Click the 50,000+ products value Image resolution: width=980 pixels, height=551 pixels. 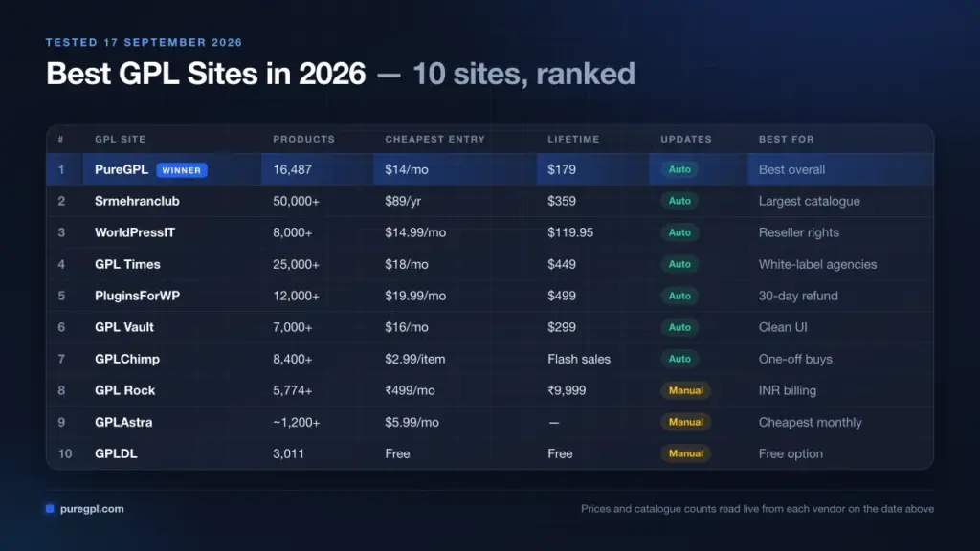[x=297, y=201]
